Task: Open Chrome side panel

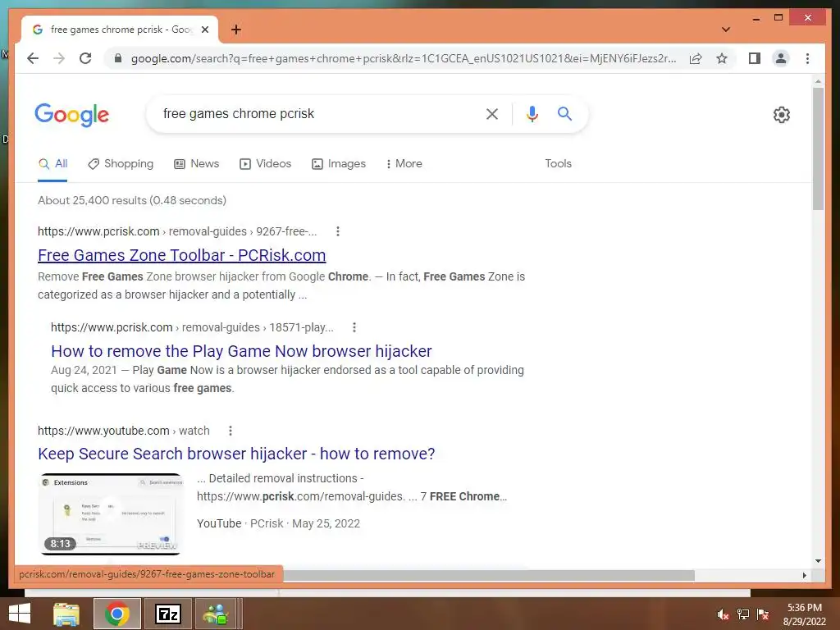Action: [x=755, y=58]
